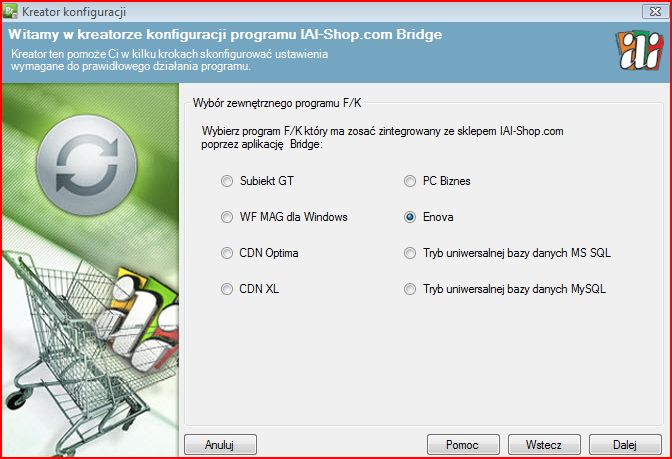The height and width of the screenshot is (459, 672).
Task: Close the Kreator konfiguracji window
Action: tap(655, 12)
